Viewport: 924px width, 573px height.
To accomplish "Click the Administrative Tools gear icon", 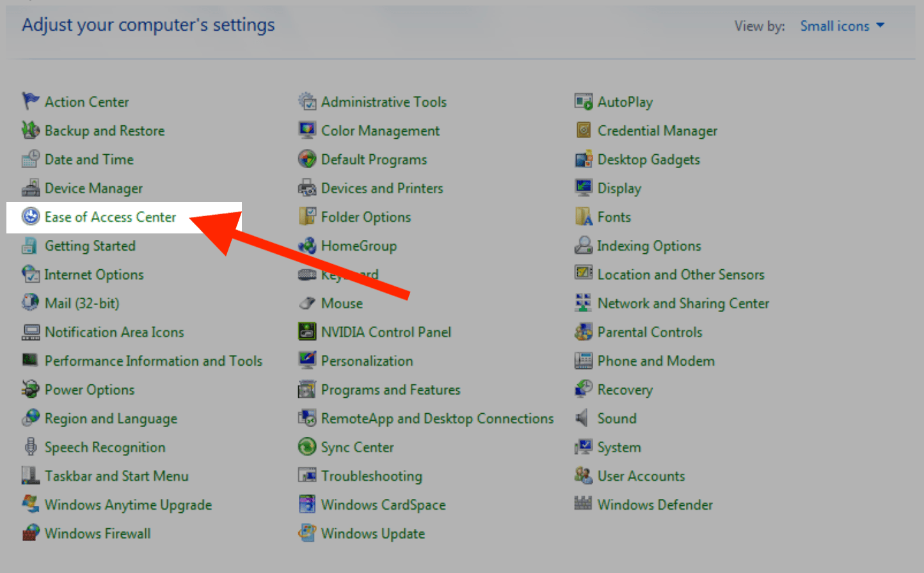I will (307, 101).
